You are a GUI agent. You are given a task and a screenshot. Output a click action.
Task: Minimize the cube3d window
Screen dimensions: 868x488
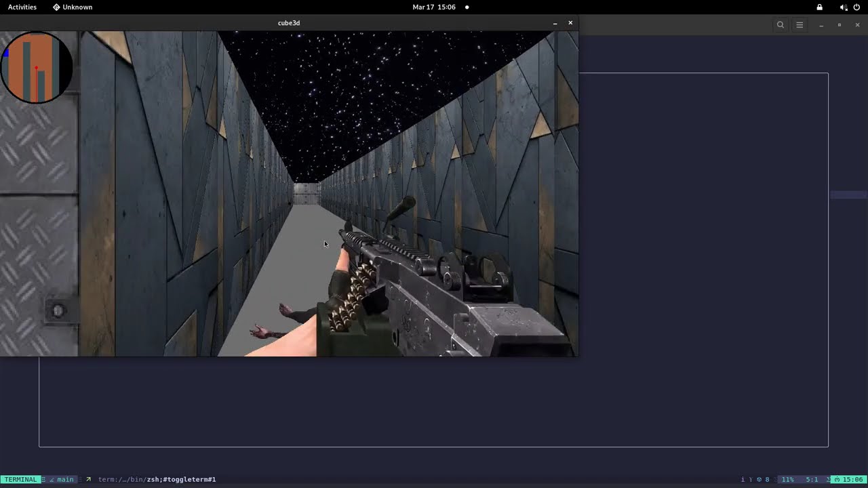[555, 23]
